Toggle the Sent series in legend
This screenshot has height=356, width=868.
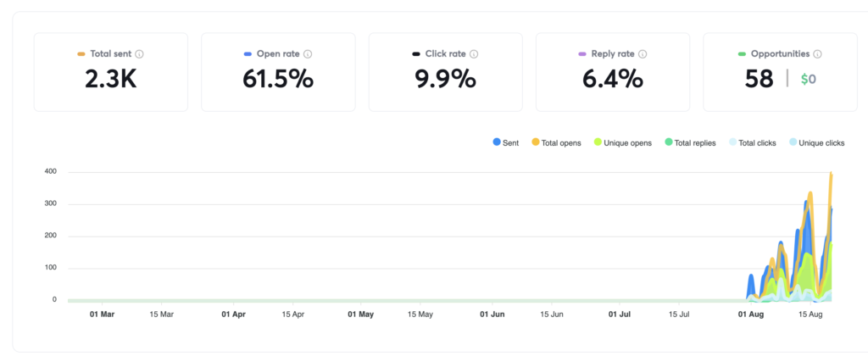click(x=505, y=143)
